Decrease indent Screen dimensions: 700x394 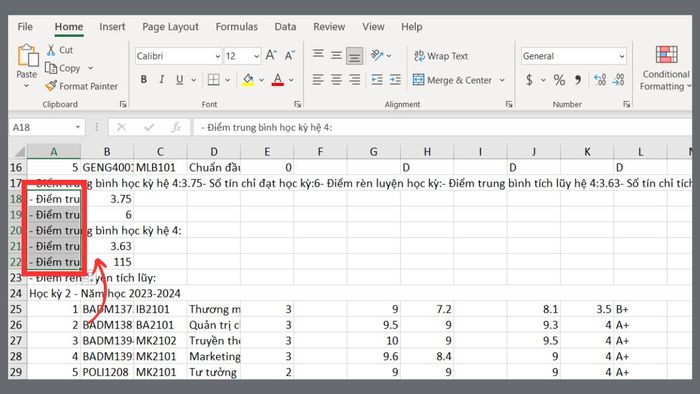pyautogui.click(x=377, y=80)
